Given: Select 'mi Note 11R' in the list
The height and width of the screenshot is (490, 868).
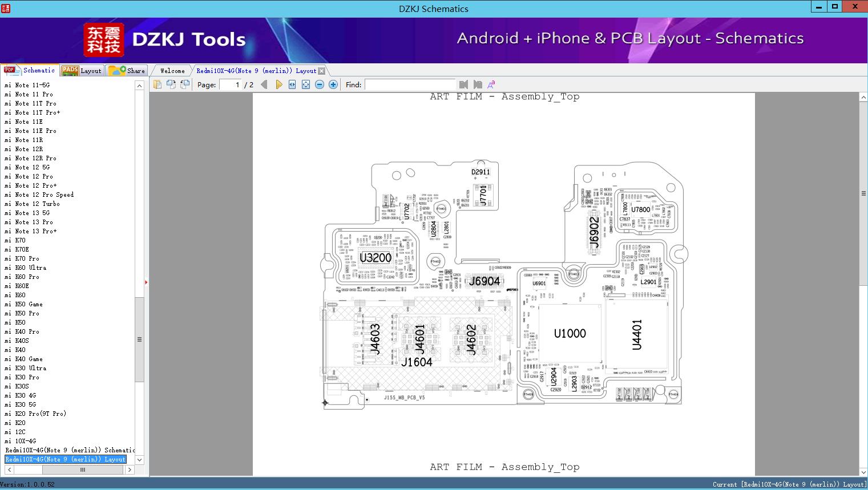Looking at the screenshot, I should point(23,140).
